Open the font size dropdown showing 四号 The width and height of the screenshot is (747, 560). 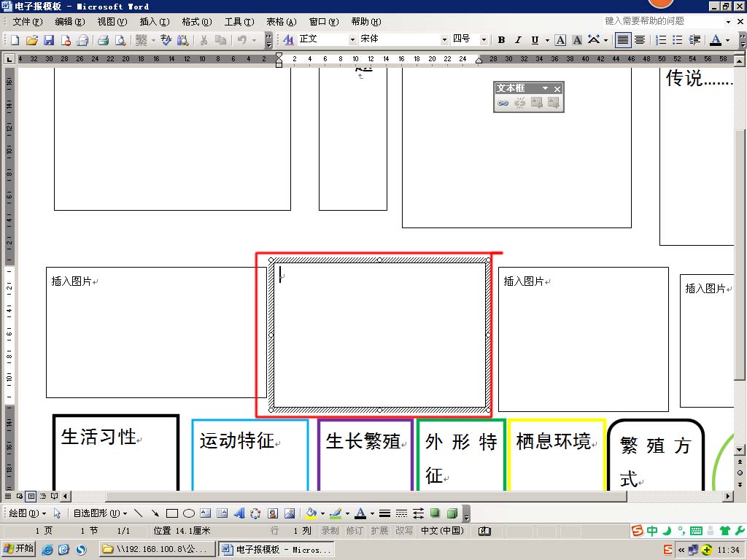coord(483,40)
